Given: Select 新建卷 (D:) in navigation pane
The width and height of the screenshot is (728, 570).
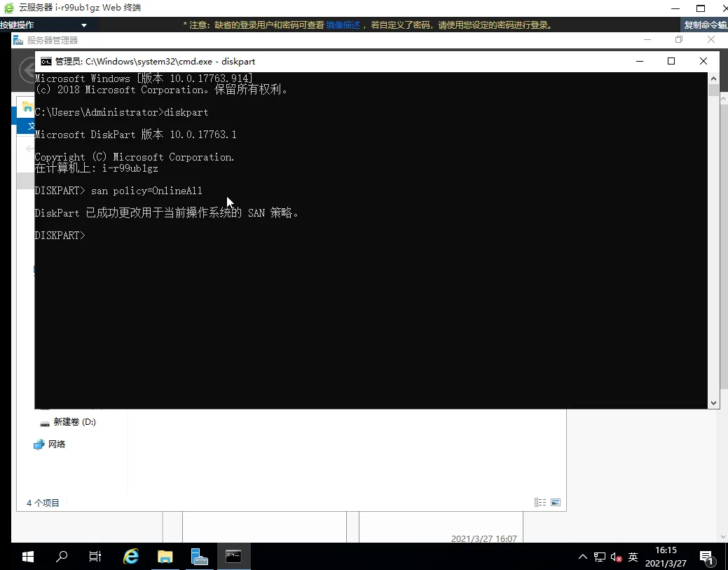Looking at the screenshot, I should tap(74, 422).
